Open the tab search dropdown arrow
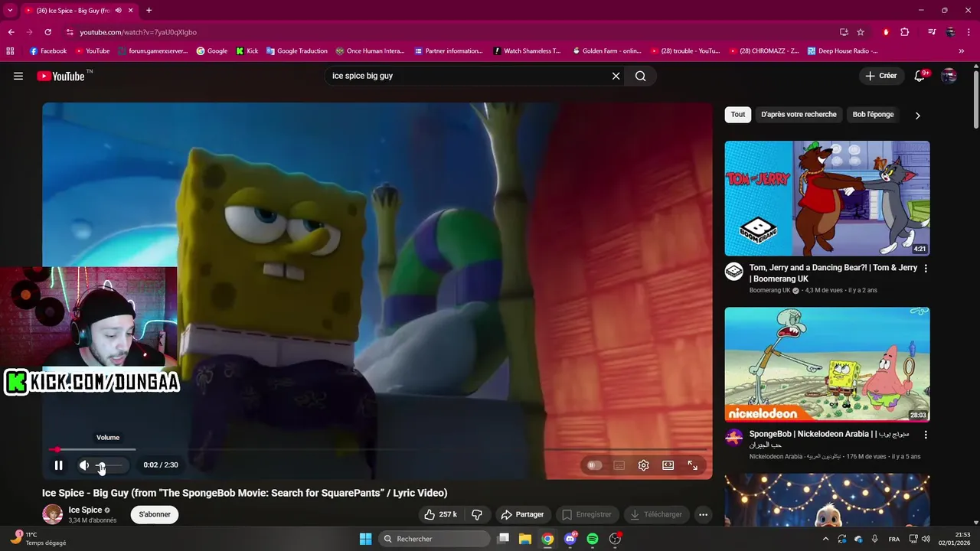This screenshot has width=980, height=551. coord(10,10)
